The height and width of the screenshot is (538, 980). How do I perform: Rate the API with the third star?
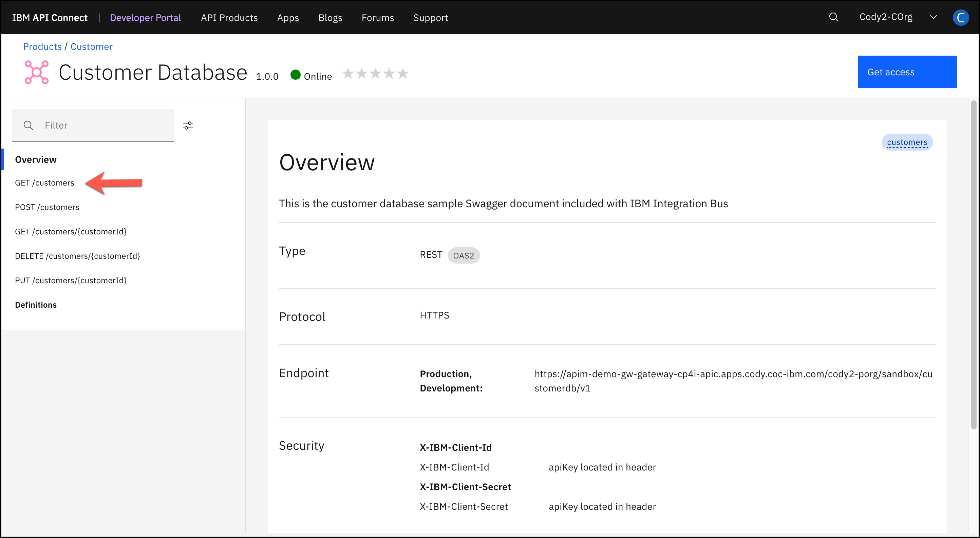point(376,73)
